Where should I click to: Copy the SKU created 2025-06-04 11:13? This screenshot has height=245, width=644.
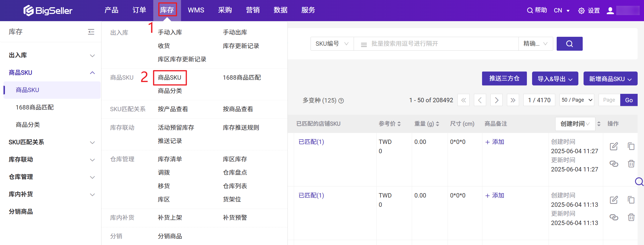click(631, 200)
